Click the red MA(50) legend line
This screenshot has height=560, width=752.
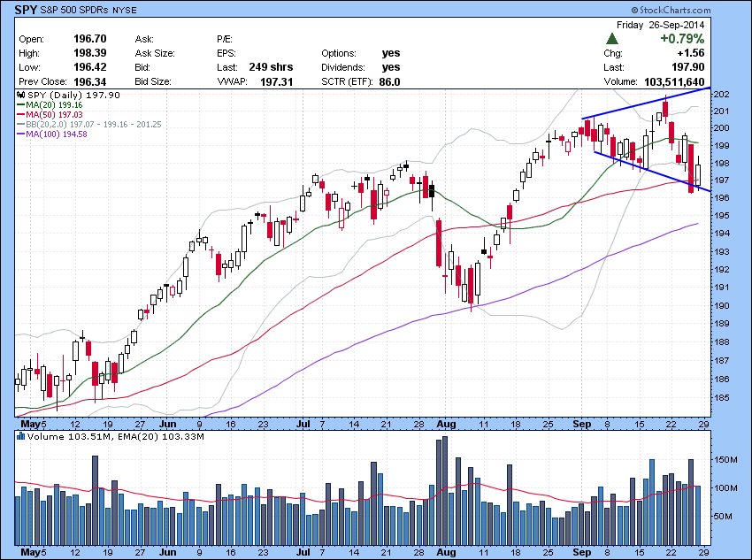(x=21, y=115)
